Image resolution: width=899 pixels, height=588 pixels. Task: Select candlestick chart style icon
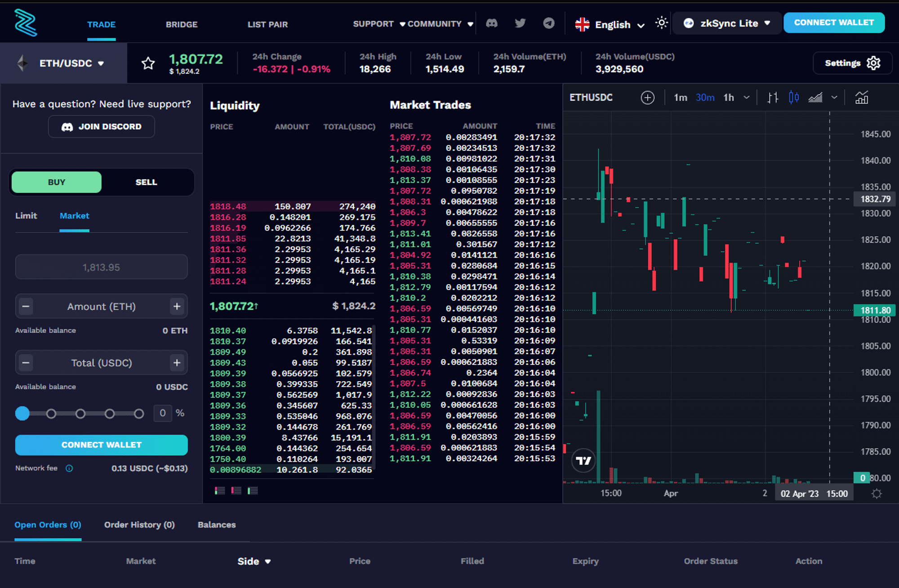click(x=794, y=98)
